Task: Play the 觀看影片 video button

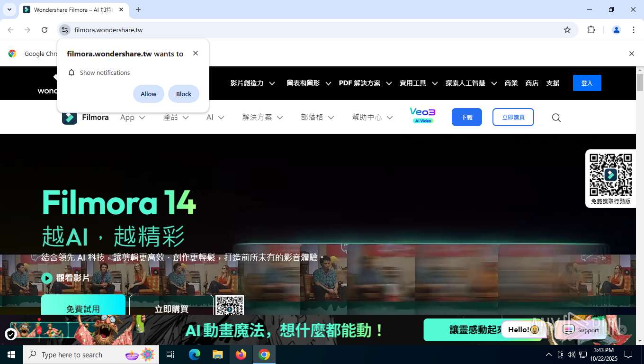Action: tap(65, 278)
